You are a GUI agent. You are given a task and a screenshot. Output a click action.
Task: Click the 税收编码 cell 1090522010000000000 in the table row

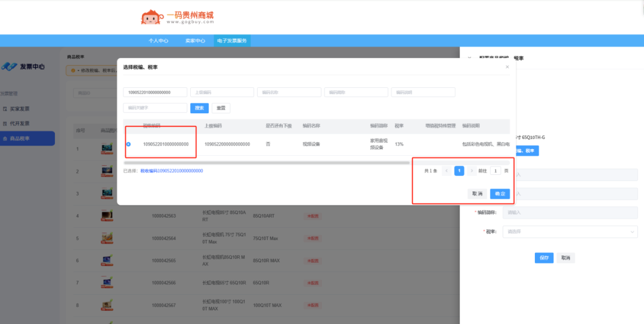click(x=166, y=144)
